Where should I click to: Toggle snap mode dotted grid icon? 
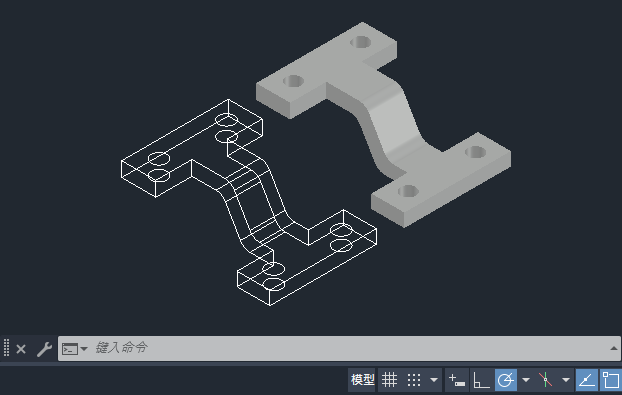tap(414, 380)
